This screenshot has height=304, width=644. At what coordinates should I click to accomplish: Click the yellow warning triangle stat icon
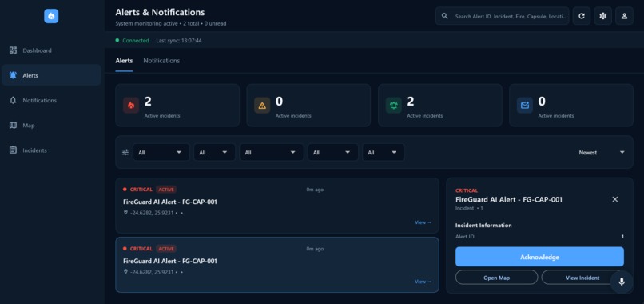click(262, 106)
